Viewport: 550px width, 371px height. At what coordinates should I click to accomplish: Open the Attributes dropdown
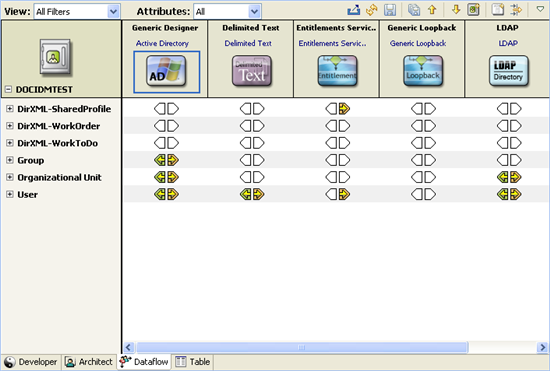coord(227,12)
